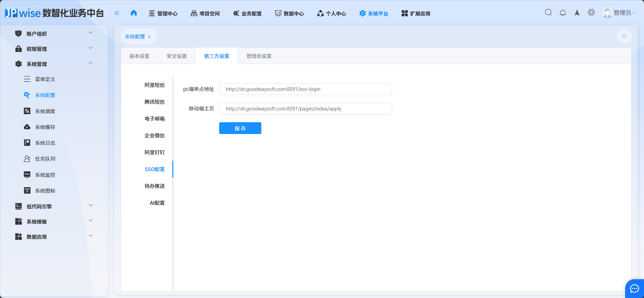
Task: Open the search magnifier icon
Action: (548, 12)
